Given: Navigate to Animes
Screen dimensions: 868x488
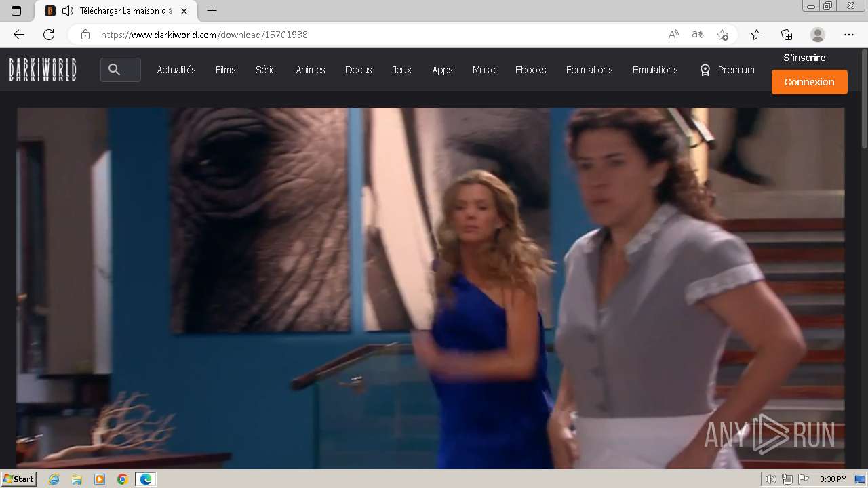Looking at the screenshot, I should pos(311,70).
